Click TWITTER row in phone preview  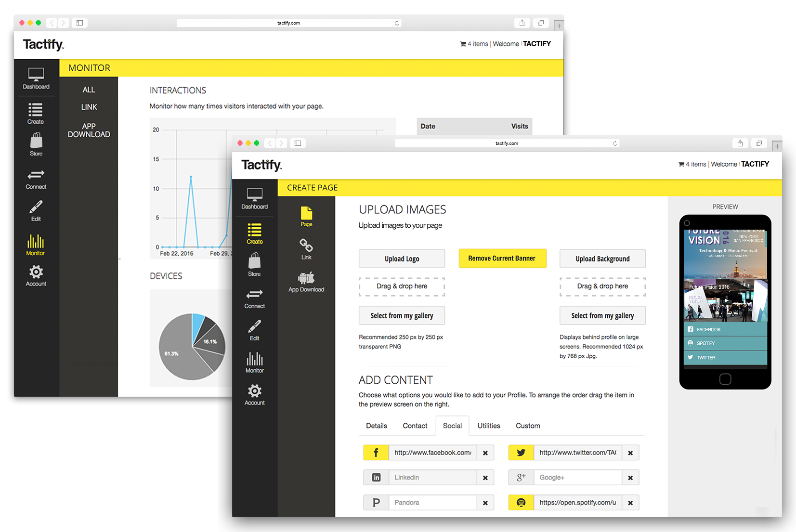pyautogui.click(x=725, y=357)
